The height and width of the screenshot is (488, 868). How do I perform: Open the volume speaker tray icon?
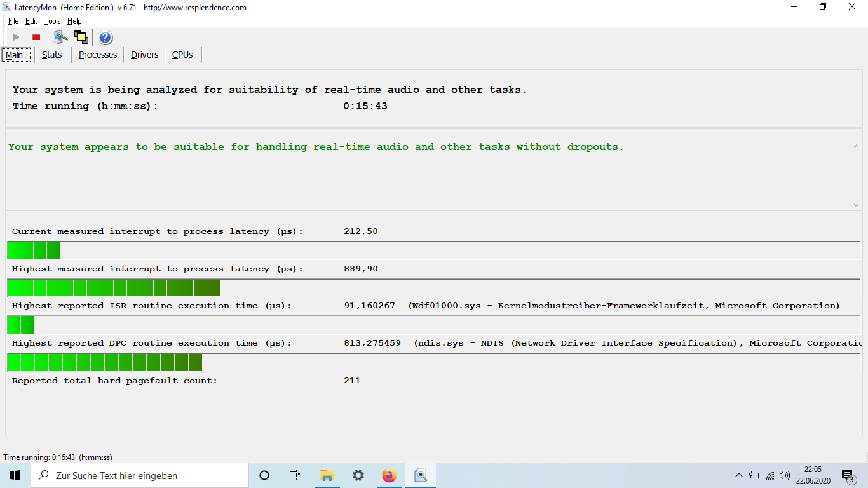tap(785, 475)
